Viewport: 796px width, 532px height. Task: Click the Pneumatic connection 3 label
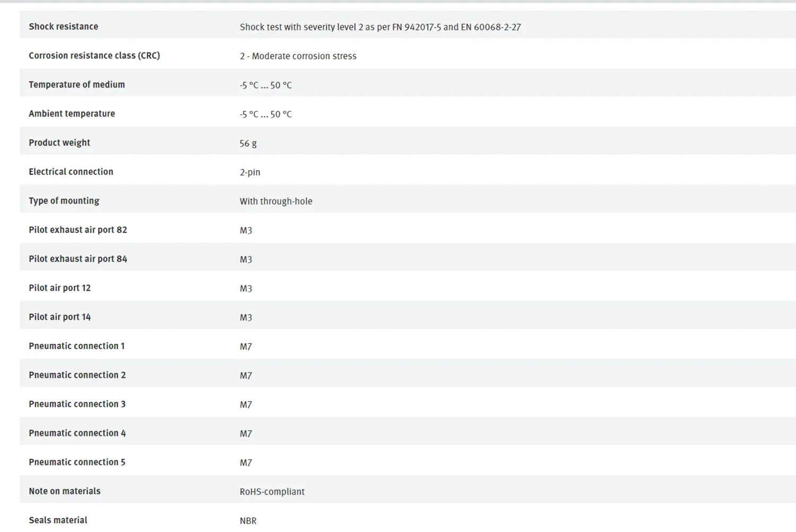tap(77, 404)
